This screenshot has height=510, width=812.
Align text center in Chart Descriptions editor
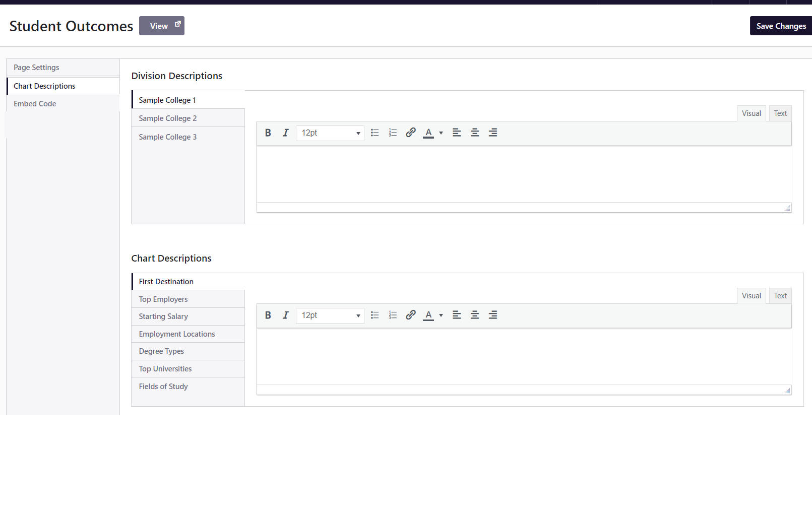click(475, 315)
